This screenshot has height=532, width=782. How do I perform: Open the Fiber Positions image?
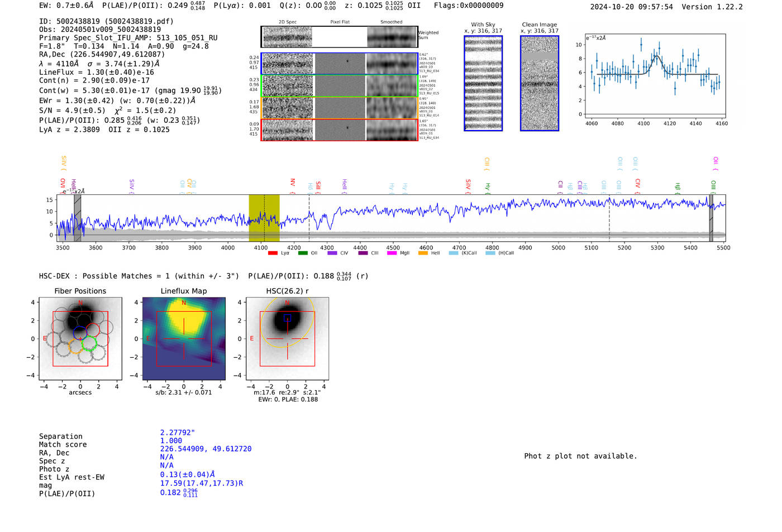coord(80,339)
